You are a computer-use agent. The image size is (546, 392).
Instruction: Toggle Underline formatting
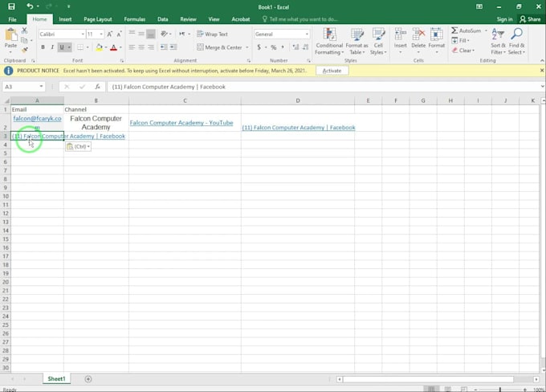pyautogui.click(x=62, y=47)
